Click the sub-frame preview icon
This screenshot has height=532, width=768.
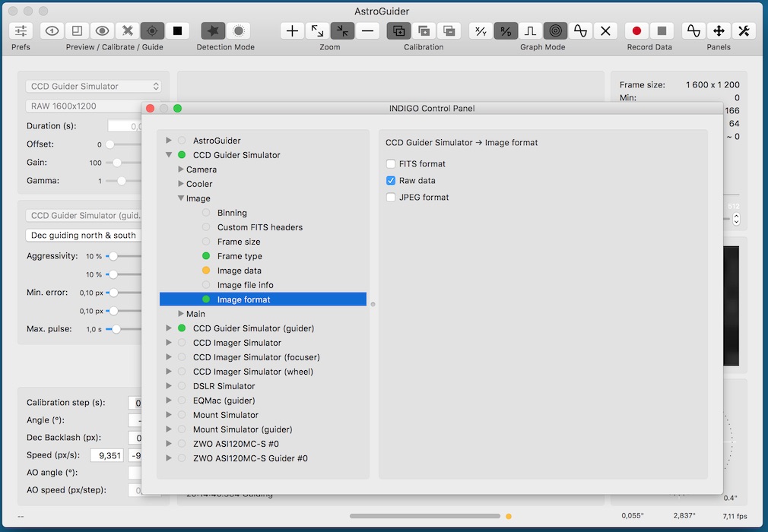pyautogui.click(x=77, y=31)
